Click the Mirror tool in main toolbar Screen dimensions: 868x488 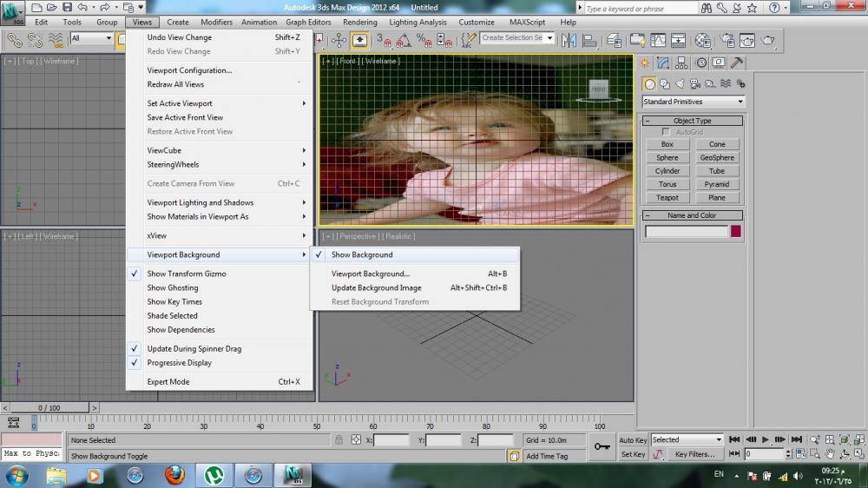tap(569, 41)
